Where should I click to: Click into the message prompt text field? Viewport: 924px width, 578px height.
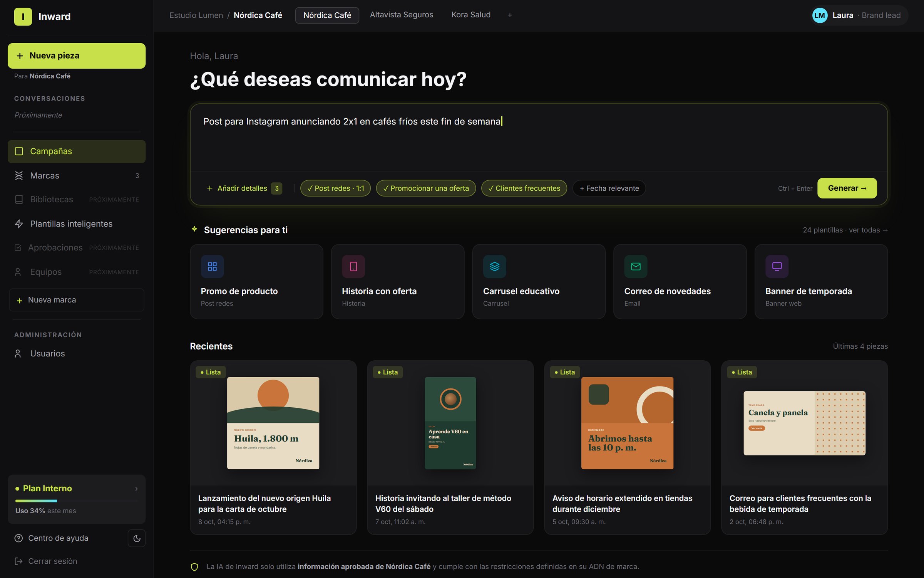pos(539,138)
